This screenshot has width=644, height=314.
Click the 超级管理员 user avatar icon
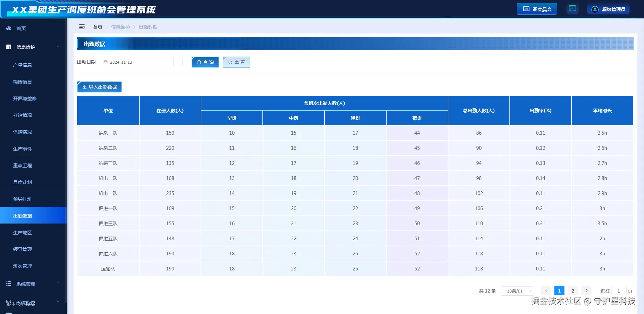tap(595, 9)
